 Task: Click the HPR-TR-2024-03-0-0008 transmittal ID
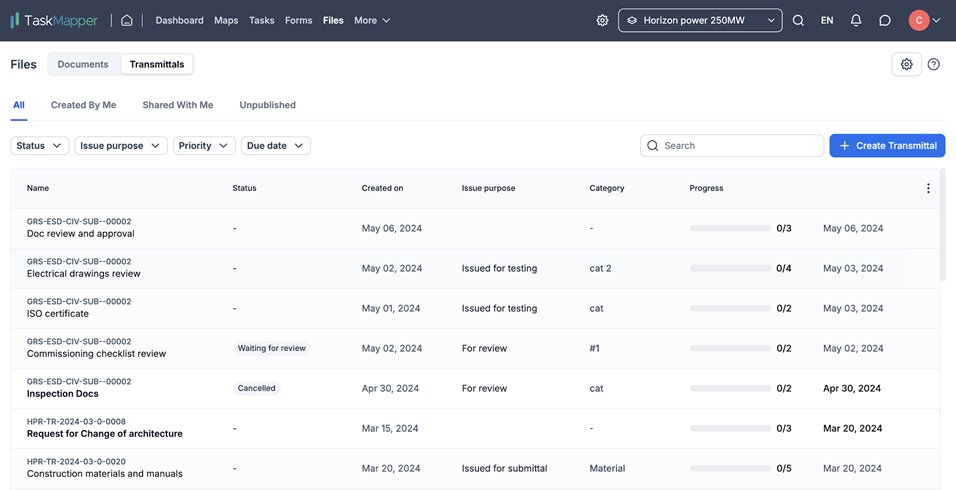coord(76,422)
